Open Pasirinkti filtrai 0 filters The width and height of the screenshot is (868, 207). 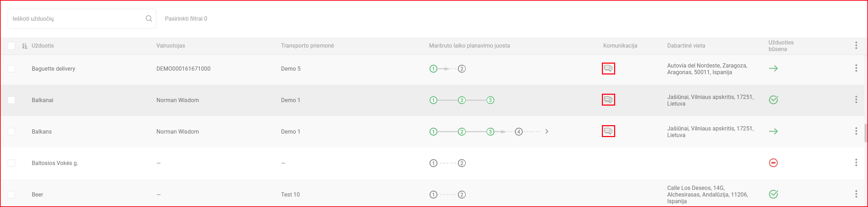tap(186, 19)
